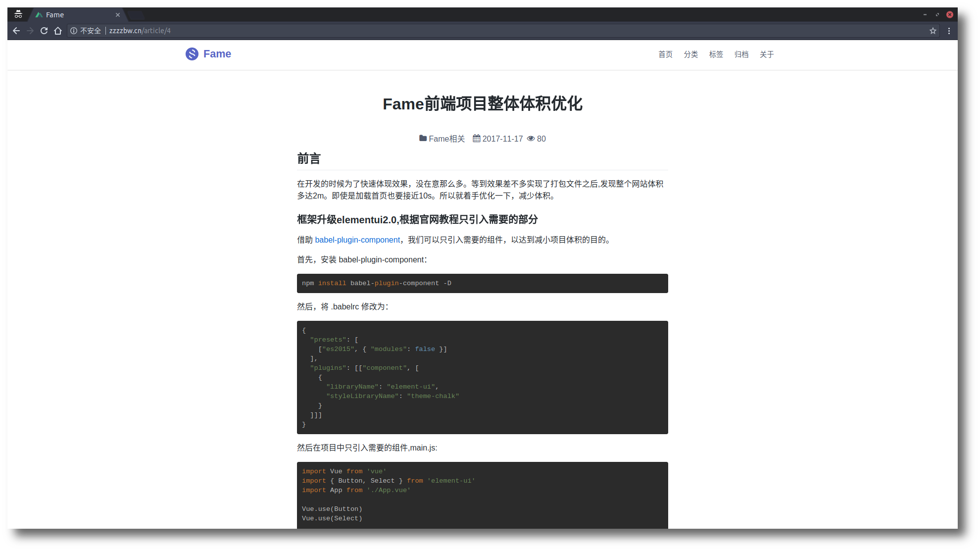980x551 pixels.
Task: Open the 首页 navigation item
Action: (665, 54)
